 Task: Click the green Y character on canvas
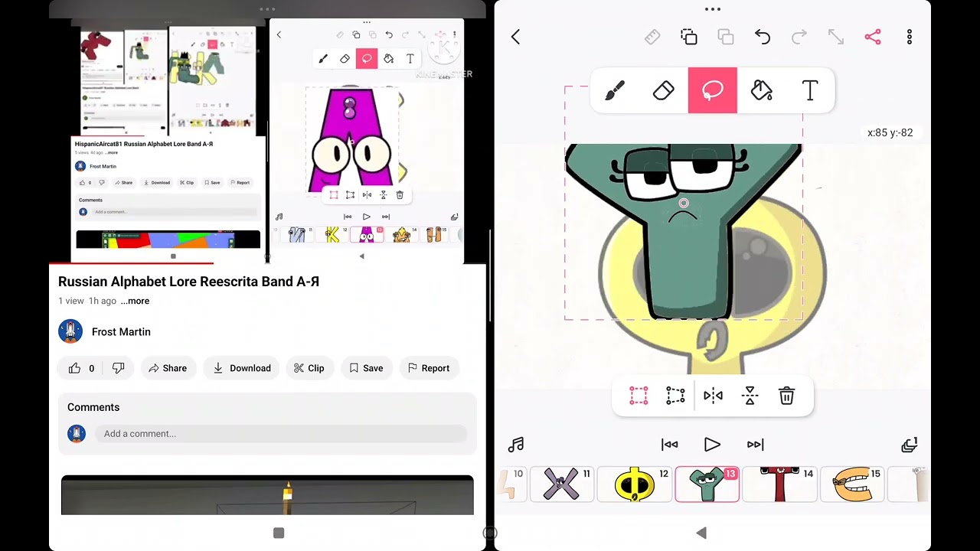684,230
